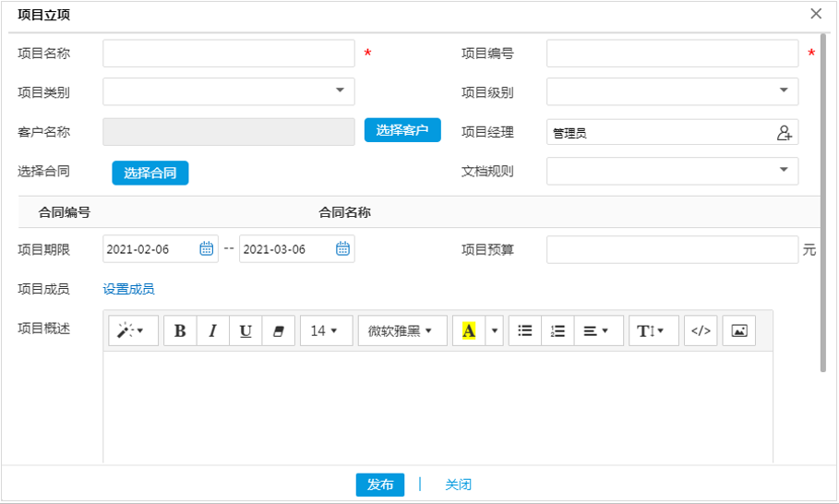Expand the 文档规则 dropdown
The image size is (839, 504).
coord(783,170)
